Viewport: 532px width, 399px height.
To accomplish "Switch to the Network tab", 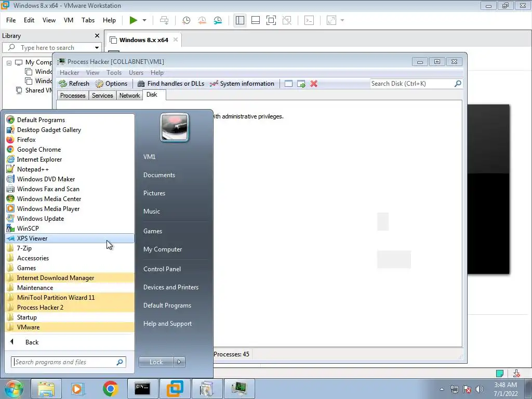I will [129, 96].
